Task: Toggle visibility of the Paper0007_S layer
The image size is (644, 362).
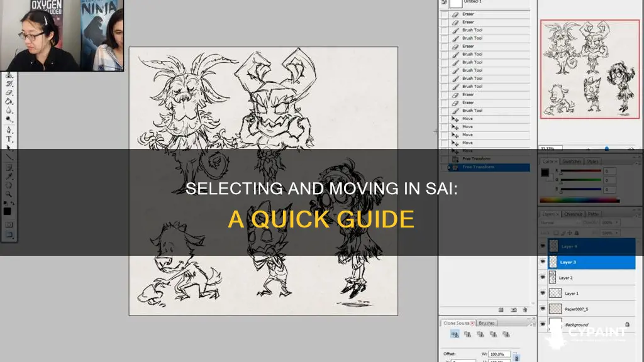Action: (x=543, y=309)
